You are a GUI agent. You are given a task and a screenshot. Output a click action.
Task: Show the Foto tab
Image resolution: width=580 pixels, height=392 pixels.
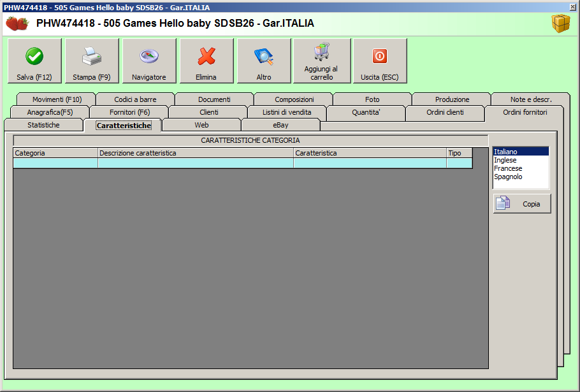(372, 99)
